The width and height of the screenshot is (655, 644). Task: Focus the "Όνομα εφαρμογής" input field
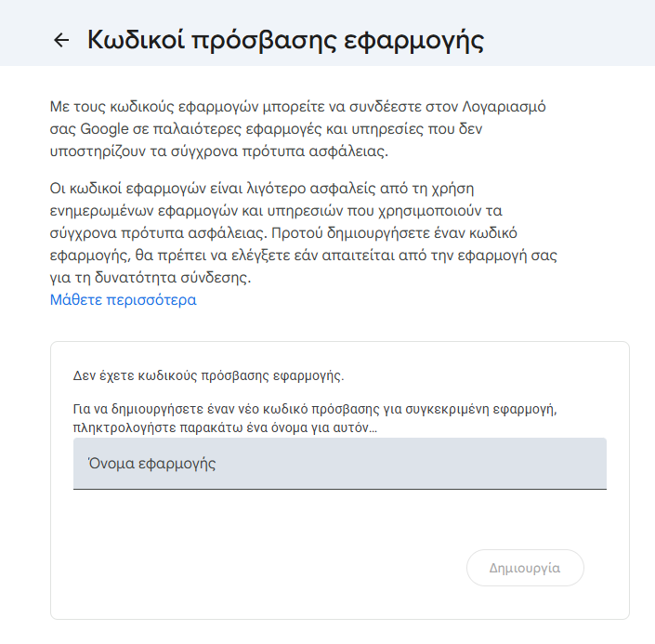[x=339, y=463]
